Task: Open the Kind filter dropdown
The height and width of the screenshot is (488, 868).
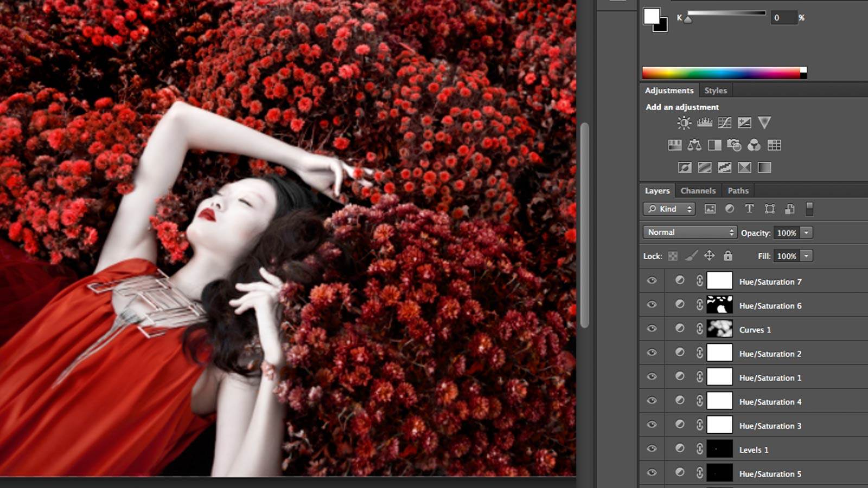Action: [669, 209]
